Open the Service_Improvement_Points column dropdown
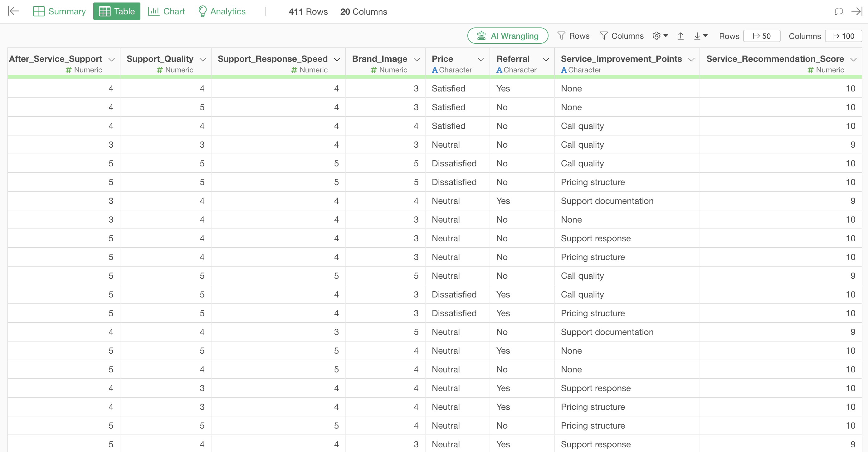This screenshot has height=452, width=868. point(691,59)
